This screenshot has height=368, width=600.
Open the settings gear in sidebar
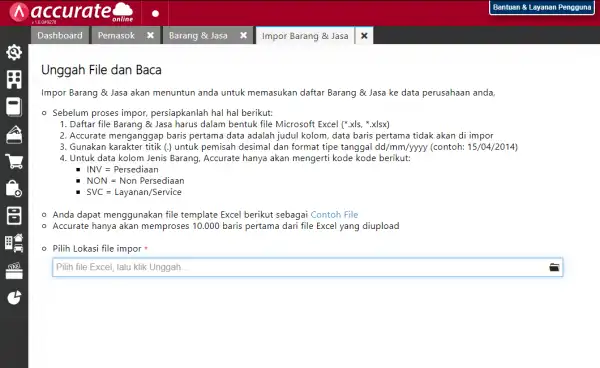(14, 52)
